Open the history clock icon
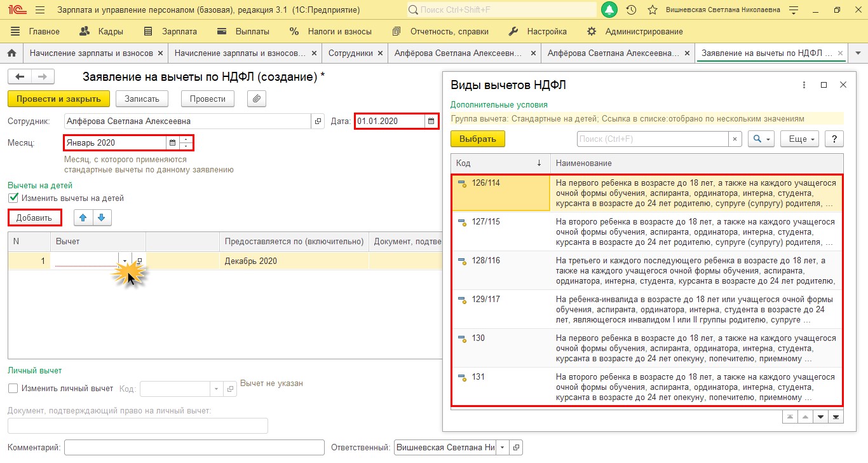The height and width of the screenshot is (463, 868). (x=631, y=10)
